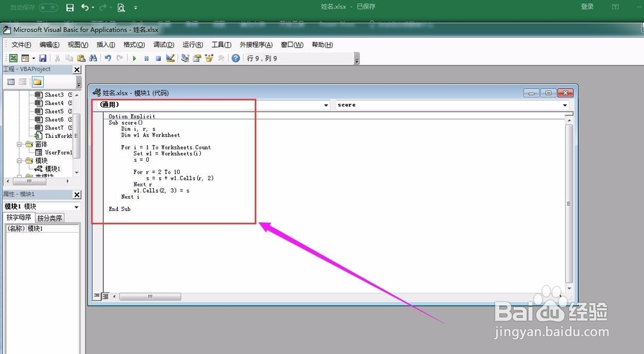This screenshot has height=354, width=644.
Task: Open the Object Browser toolbar icon
Action: (209, 59)
